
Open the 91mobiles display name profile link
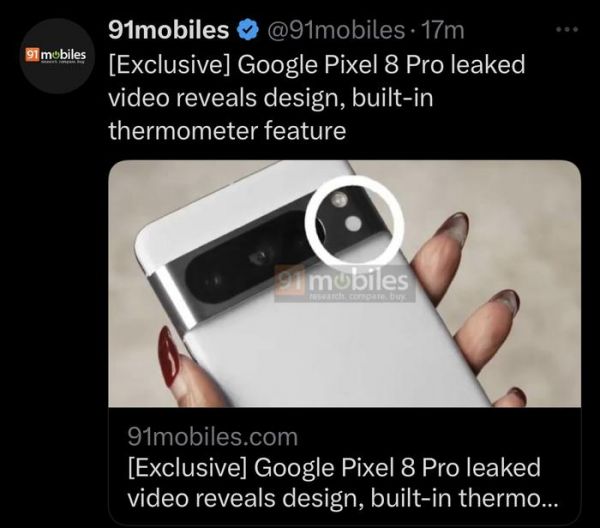point(168,30)
